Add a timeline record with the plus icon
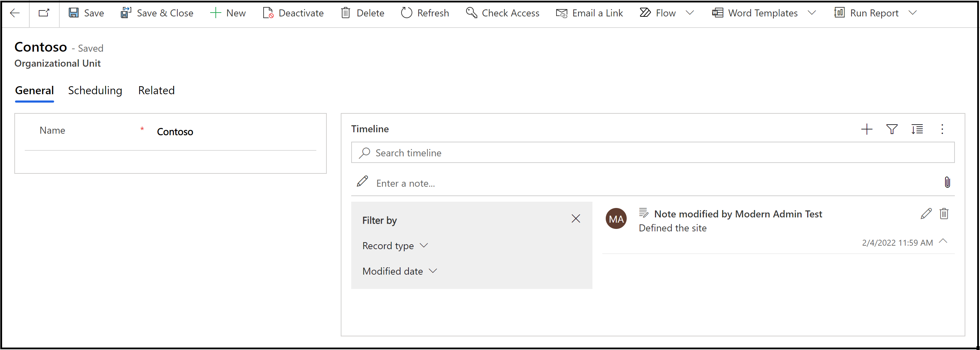This screenshot has width=980, height=350. pyautogui.click(x=867, y=129)
